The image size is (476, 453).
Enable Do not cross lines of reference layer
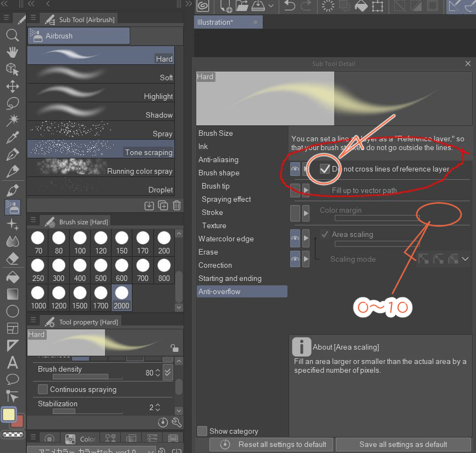click(324, 169)
